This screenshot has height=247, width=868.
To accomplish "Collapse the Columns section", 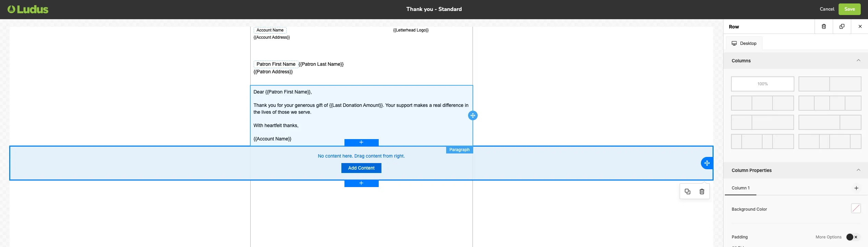I will 858,61.
